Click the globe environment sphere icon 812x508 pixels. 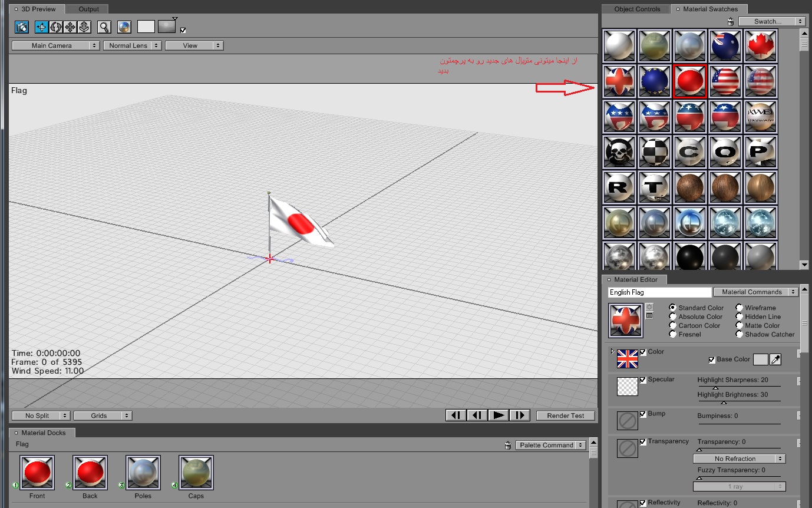click(x=124, y=27)
